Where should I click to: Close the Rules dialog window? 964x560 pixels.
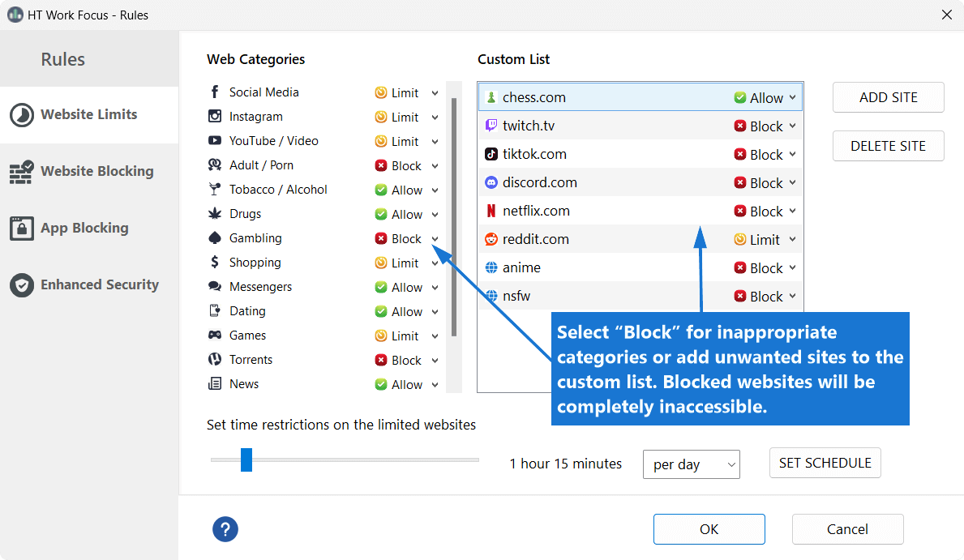[947, 15]
